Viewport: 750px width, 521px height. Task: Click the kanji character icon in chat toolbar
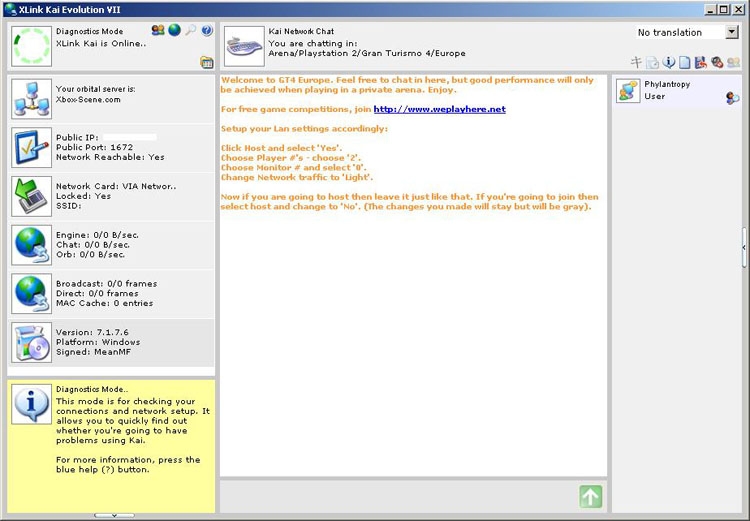[636, 62]
